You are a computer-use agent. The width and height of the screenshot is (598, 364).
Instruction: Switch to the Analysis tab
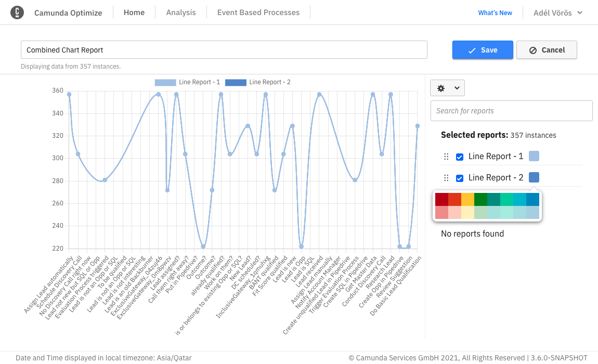(181, 12)
